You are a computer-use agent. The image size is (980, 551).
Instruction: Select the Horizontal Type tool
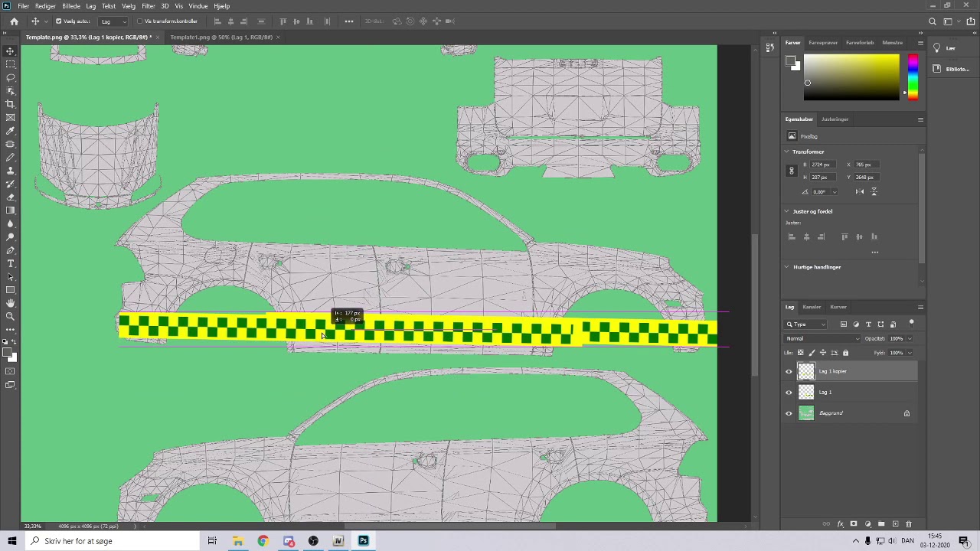(10, 264)
